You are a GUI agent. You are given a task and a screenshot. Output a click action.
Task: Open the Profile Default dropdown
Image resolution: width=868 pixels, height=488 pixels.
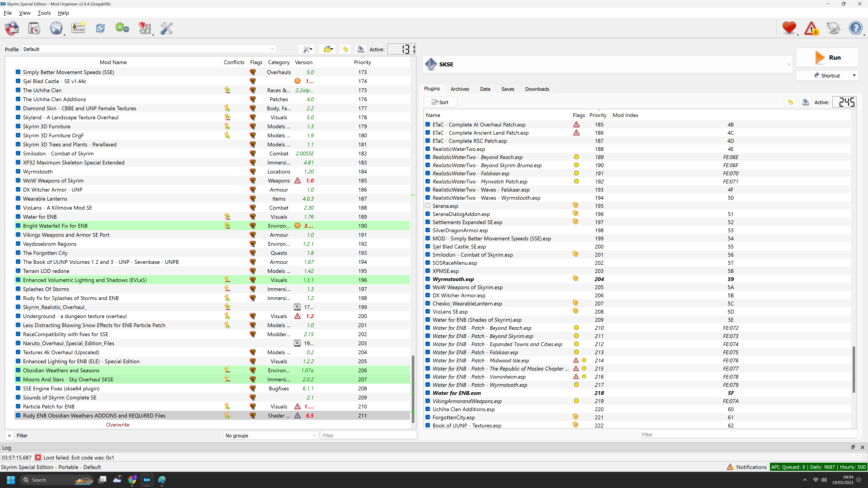(x=149, y=49)
